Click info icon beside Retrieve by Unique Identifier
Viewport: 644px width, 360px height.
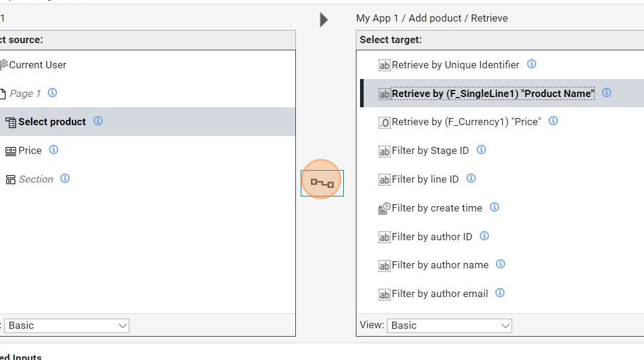[531, 64]
